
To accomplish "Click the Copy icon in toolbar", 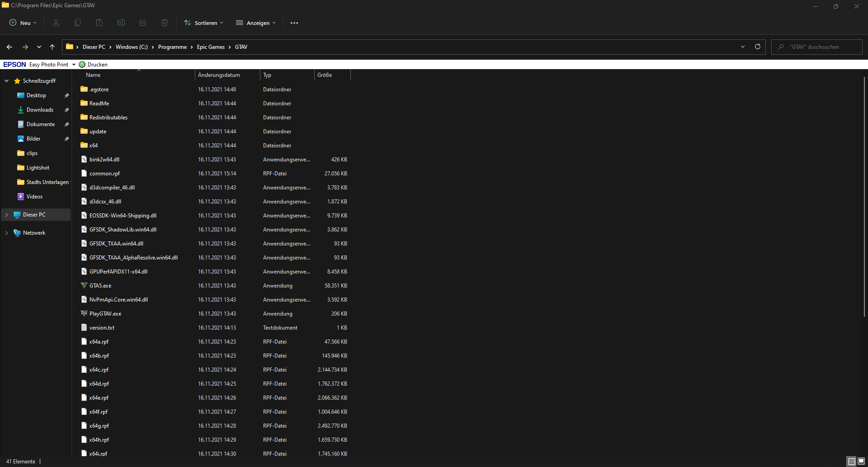I will click(x=78, y=23).
